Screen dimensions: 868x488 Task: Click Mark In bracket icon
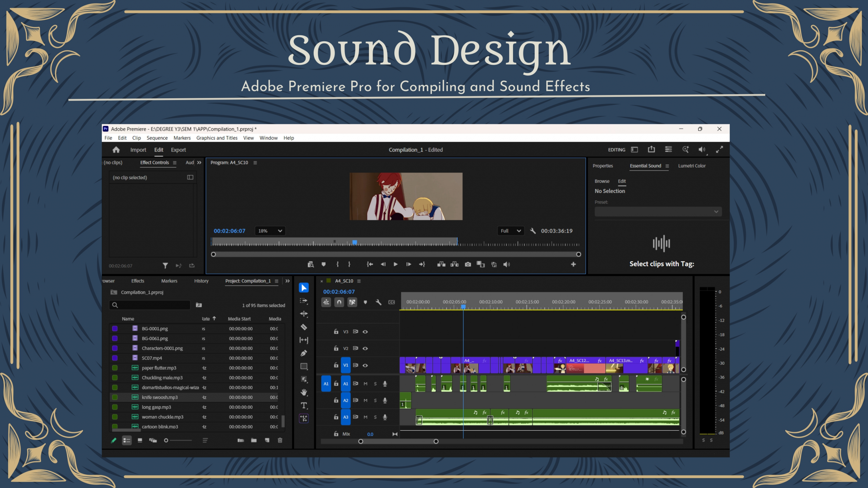[x=337, y=264]
